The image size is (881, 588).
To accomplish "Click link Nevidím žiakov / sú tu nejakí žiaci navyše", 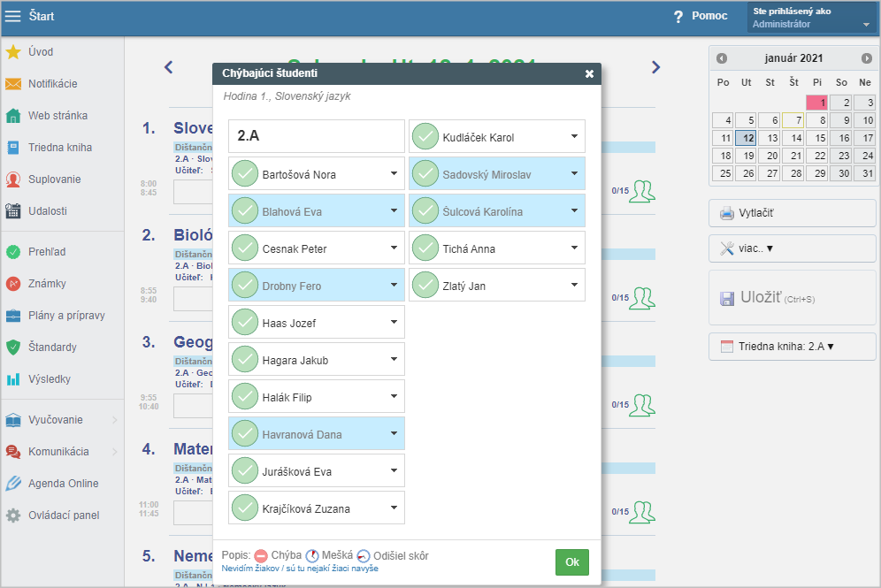I will coord(300,569).
